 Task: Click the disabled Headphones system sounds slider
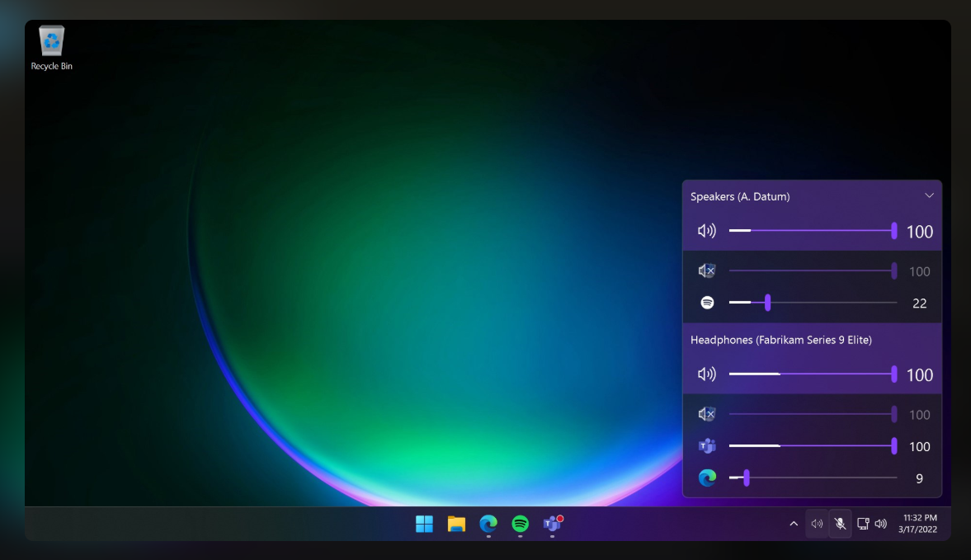tap(813, 414)
